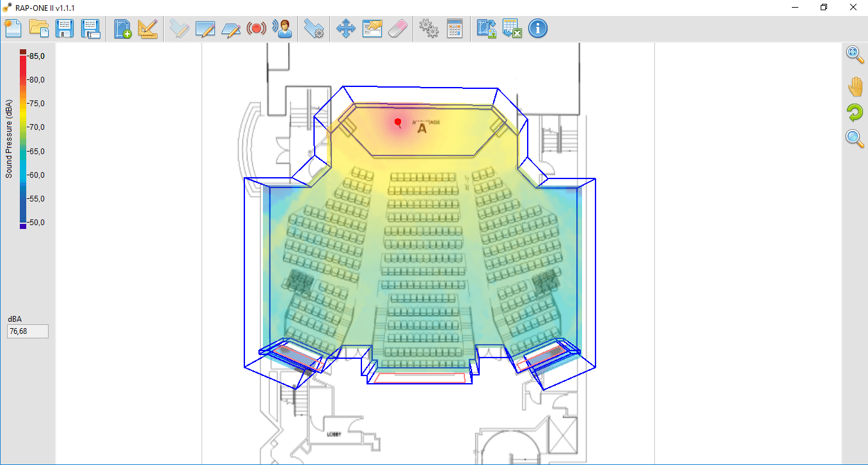This screenshot has width=868, height=465.
Task: Save the current project
Action: (x=65, y=28)
